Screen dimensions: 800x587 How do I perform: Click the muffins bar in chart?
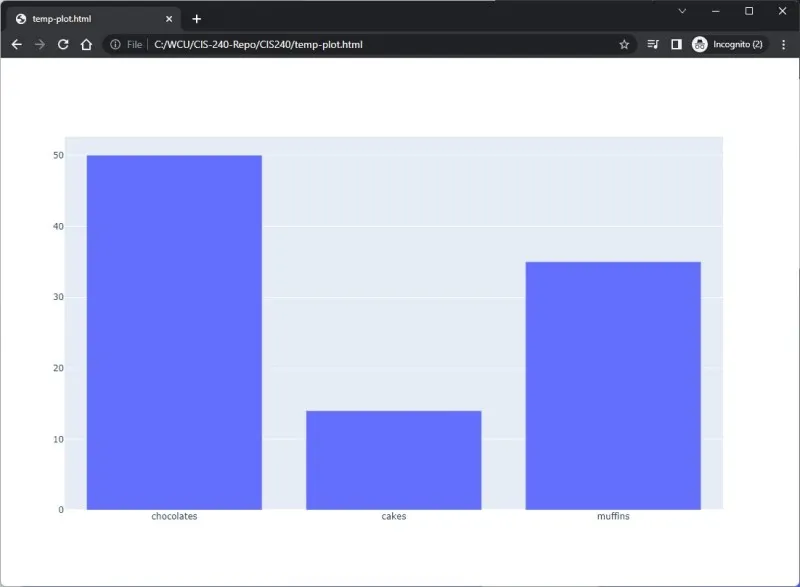pos(613,386)
